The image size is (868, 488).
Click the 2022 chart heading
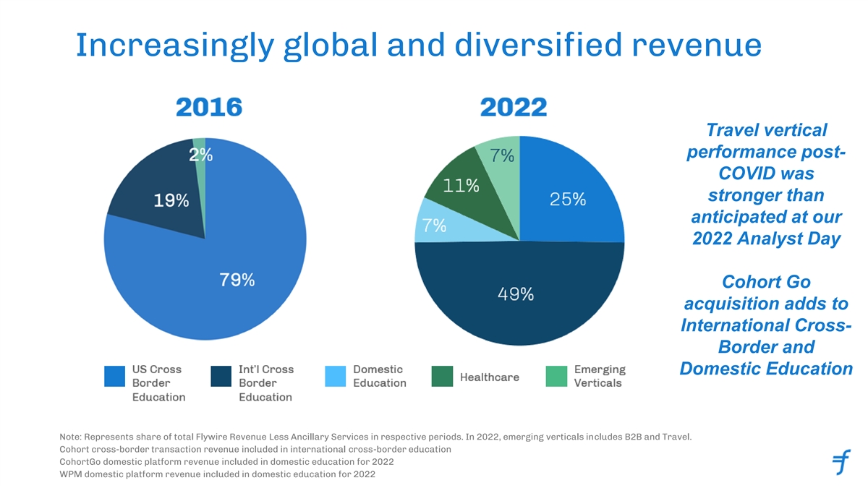(513, 108)
